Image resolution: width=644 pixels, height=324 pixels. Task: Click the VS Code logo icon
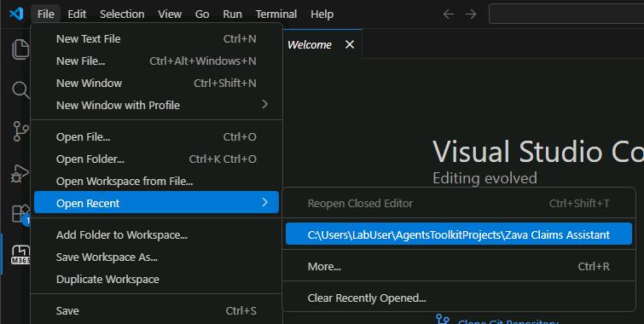(x=16, y=14)
